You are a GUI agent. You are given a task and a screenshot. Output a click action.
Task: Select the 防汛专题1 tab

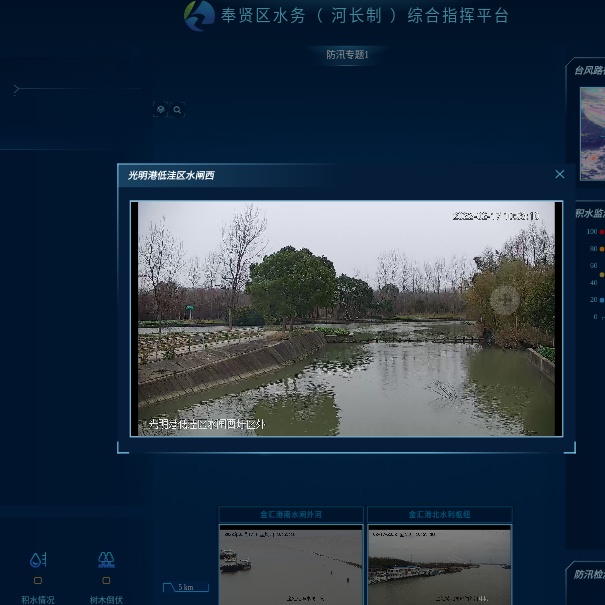(347, 54)
